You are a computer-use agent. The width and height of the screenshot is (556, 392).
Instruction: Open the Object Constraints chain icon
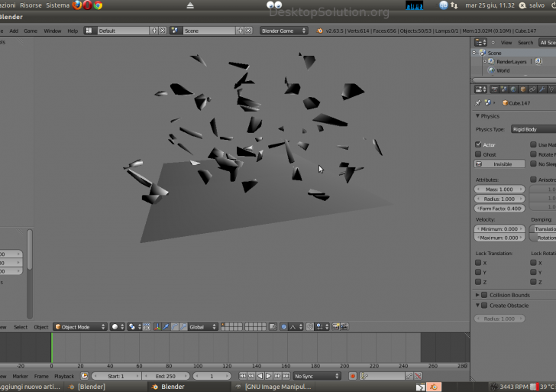coord(532,89)
